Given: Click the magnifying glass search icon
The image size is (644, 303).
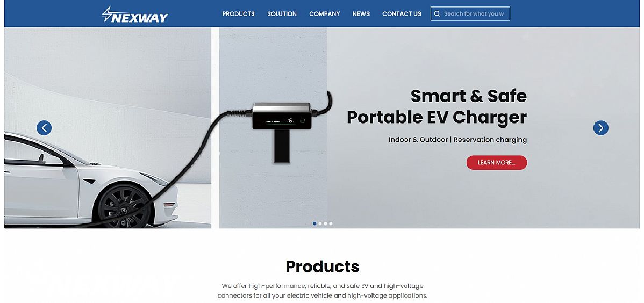Looking at the screenshot, I should coord(437,13).
